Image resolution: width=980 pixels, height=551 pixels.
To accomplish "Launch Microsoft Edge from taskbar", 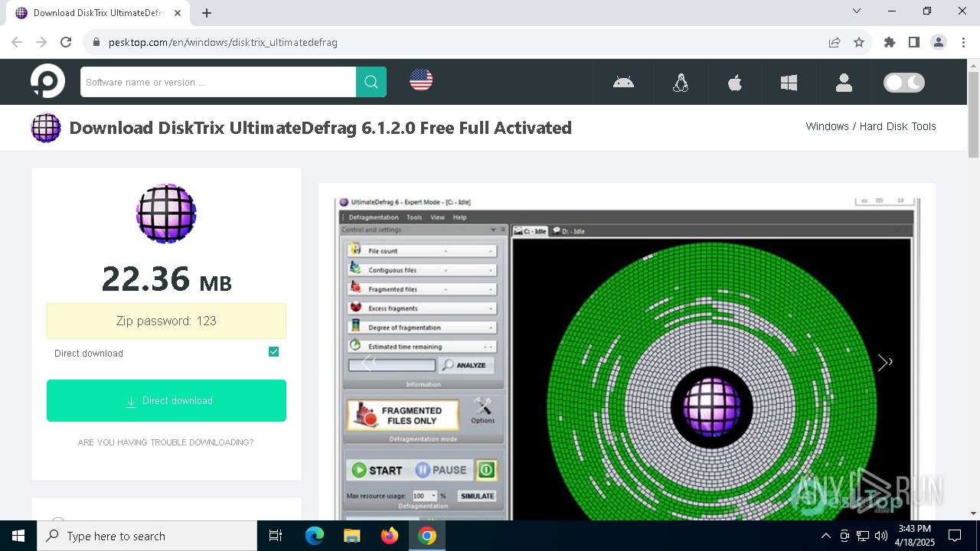I will [x=315, y=536].
